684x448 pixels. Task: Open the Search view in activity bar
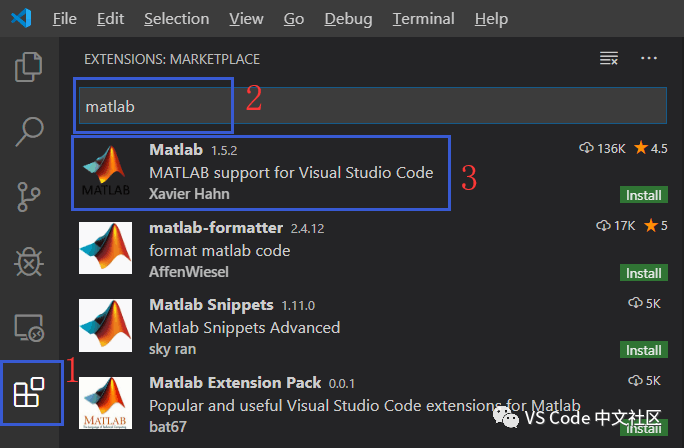29,131
